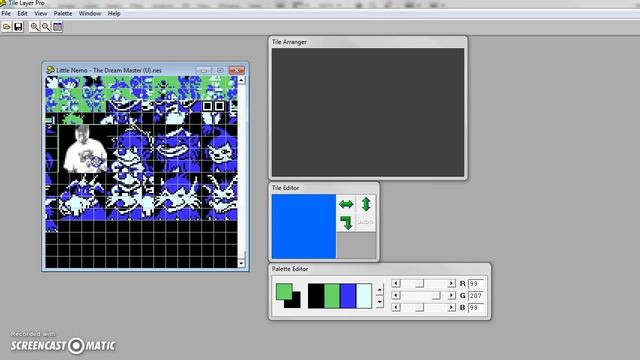The width and height of the screenshot is (640, 360).
Task: Step palette down with down arrow
Action: click(x=380, y=302)
